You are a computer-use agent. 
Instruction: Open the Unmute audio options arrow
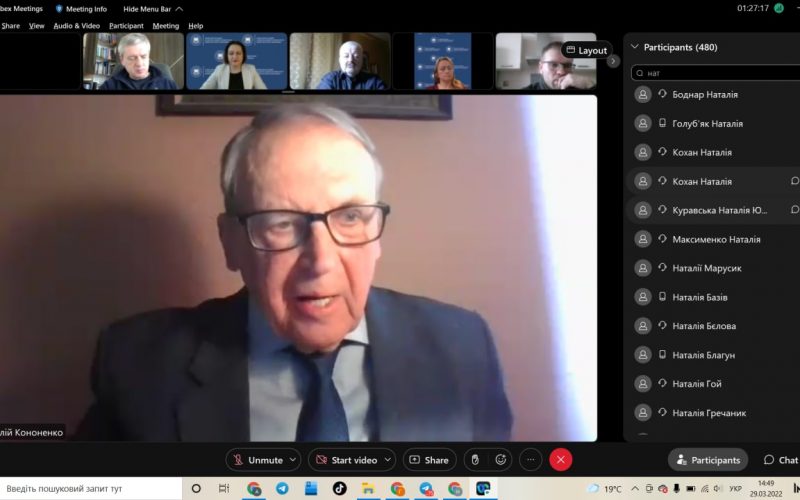293,460
